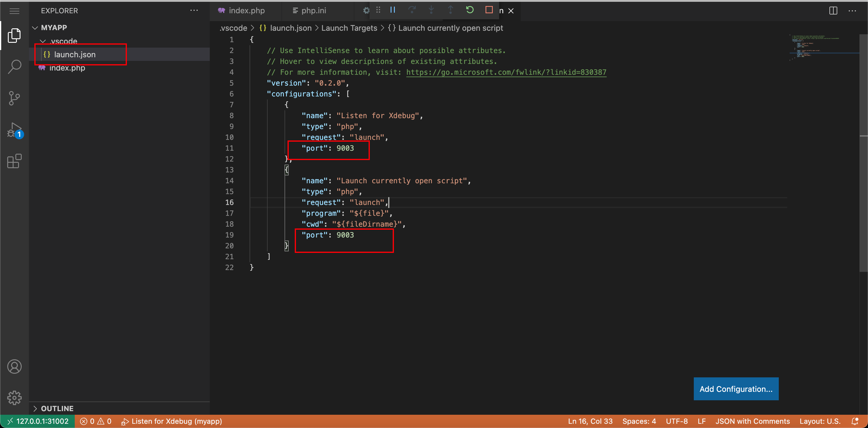Click line number 16 in the gutter
This screenshot has width=868, height=428.
[x=229, y=202]
